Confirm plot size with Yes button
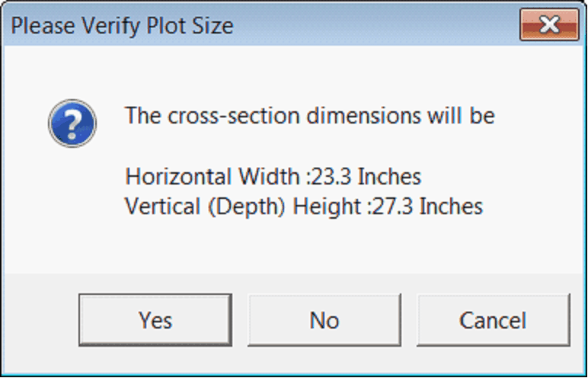Screen dimensions: 588x378 [x=155, y=320]
